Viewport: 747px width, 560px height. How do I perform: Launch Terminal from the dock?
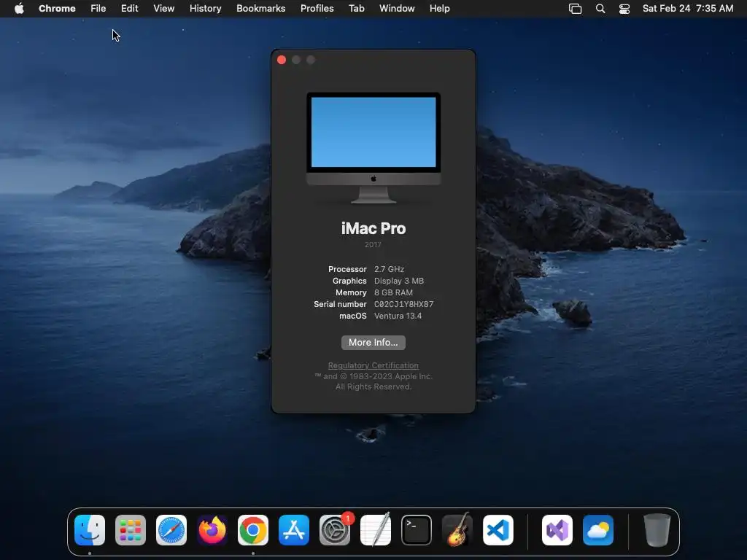coord(417,530)
